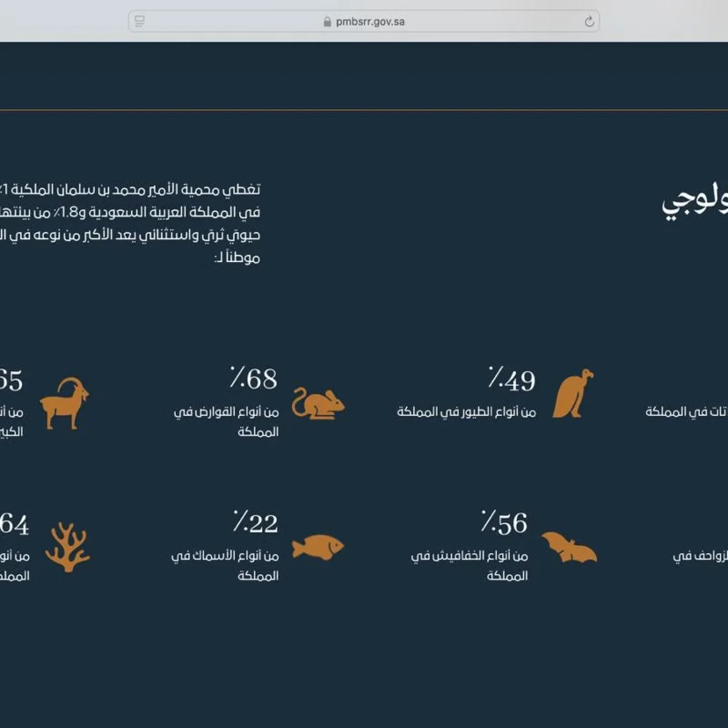Screen dimensions: 728x728
Task: Click the bat icon
Action: pos(569,547)
